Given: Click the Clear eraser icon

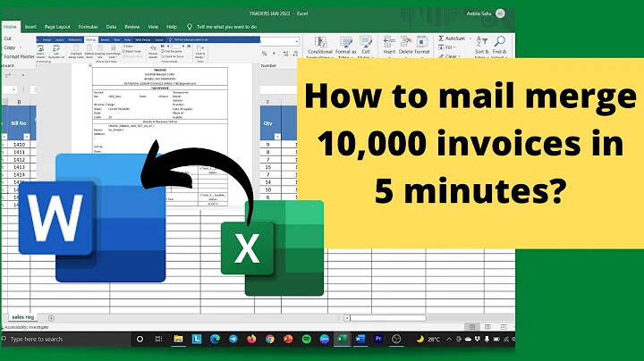Looking at the screenshot, I should [441, 56].
